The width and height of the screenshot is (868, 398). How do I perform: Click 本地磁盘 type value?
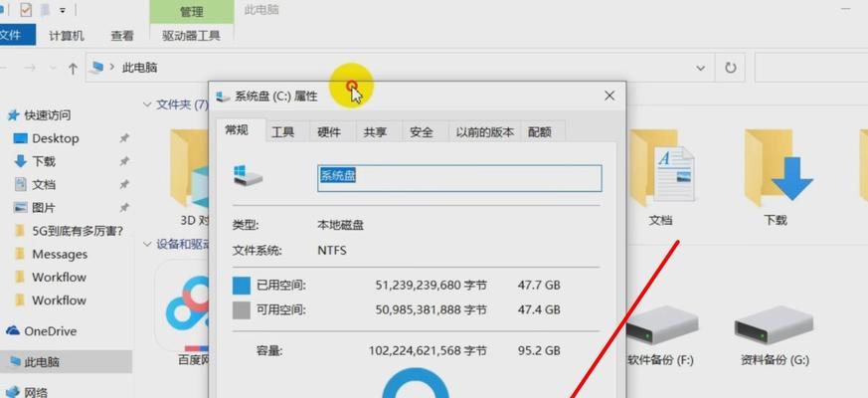tap(341, 226)
